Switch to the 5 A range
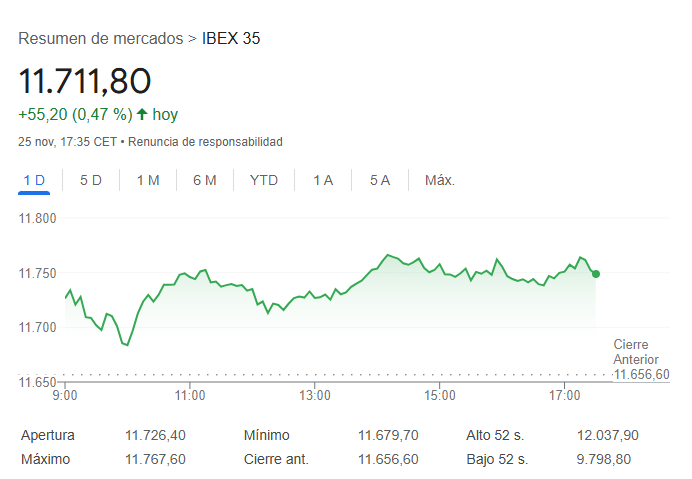This screenshot has width=692, height=479. tap(380, 180)
